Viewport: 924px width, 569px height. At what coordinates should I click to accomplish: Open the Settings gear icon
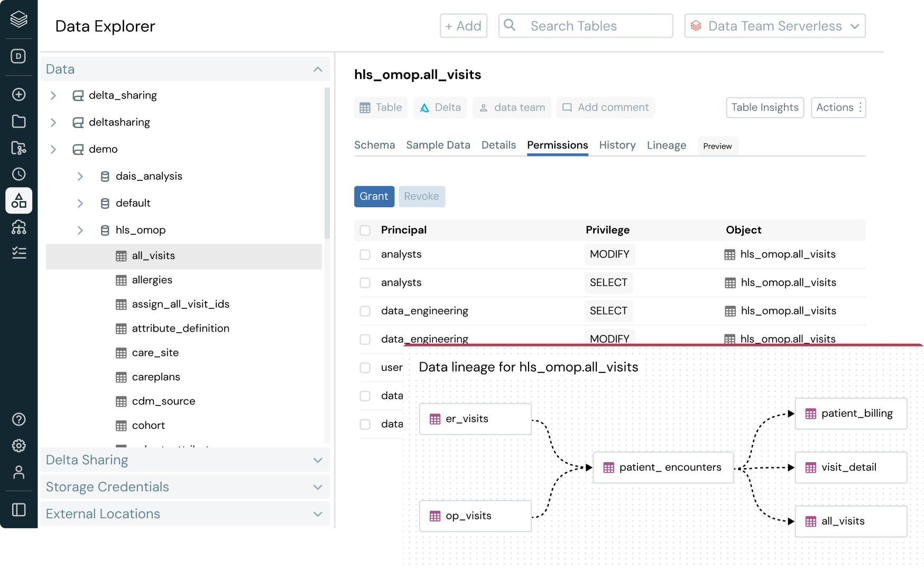click(19, 446)
